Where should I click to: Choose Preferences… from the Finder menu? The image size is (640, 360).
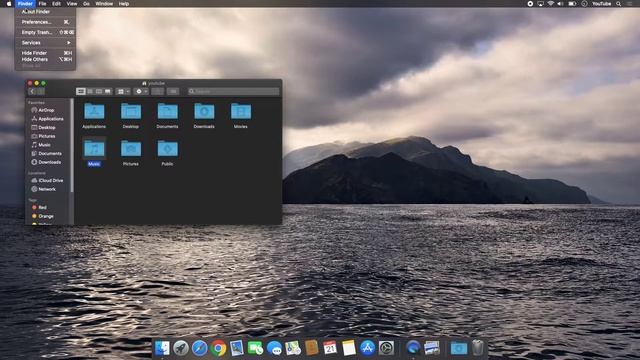click(45, 22)
